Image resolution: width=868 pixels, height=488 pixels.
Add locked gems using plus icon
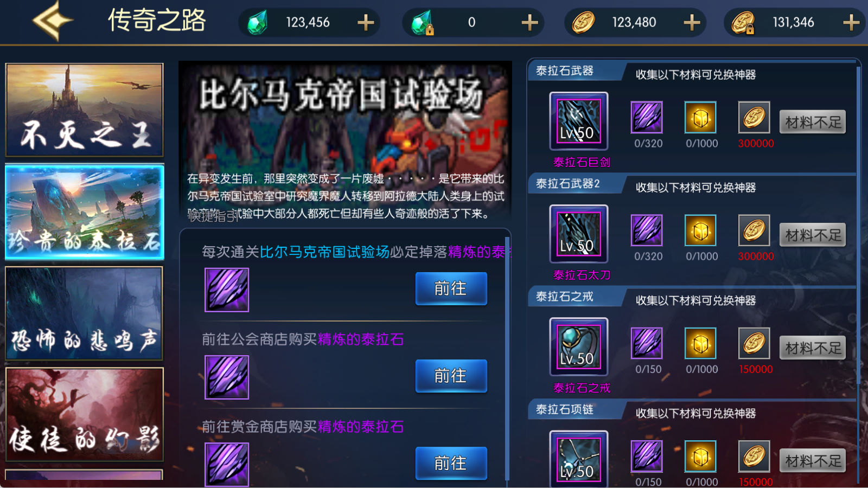coord(529,22)
